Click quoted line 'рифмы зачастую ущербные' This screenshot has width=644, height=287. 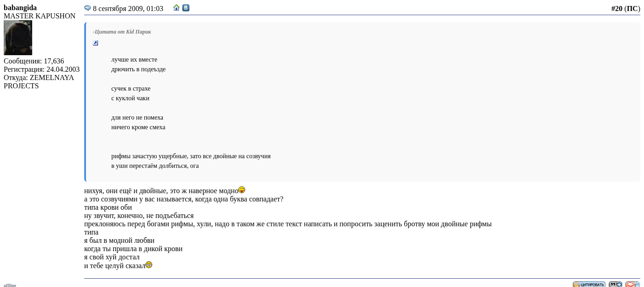[190, 156]
